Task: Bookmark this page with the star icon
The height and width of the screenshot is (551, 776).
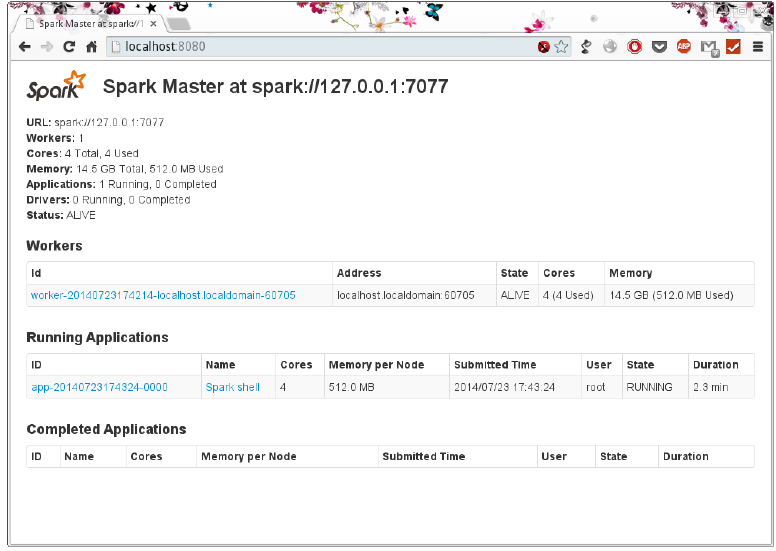Action: [x=561, y=47]
